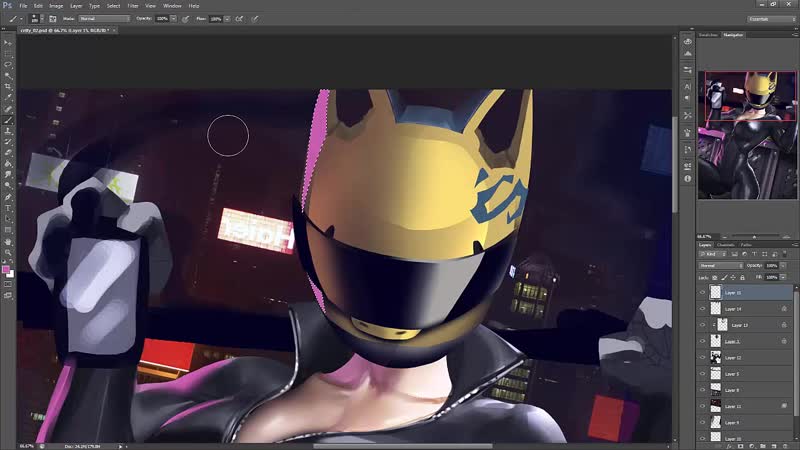The height and width of the screenshot is (450, 800).
Task: Switch to the Navigator tab
Action: click(733, 35)
